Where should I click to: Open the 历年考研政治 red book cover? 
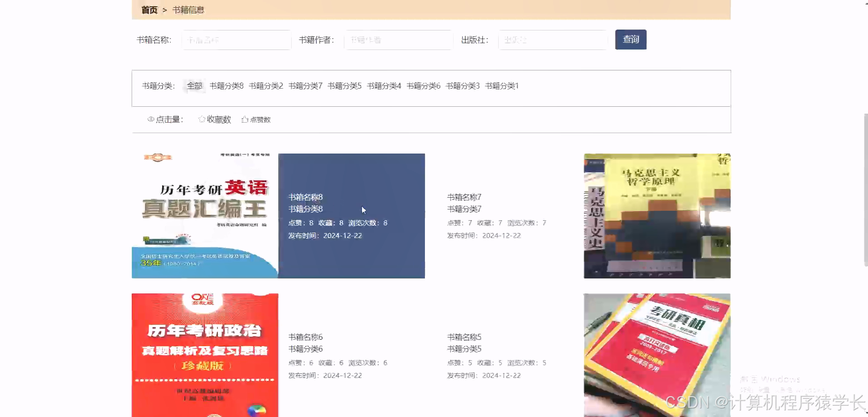pos(205,355)
